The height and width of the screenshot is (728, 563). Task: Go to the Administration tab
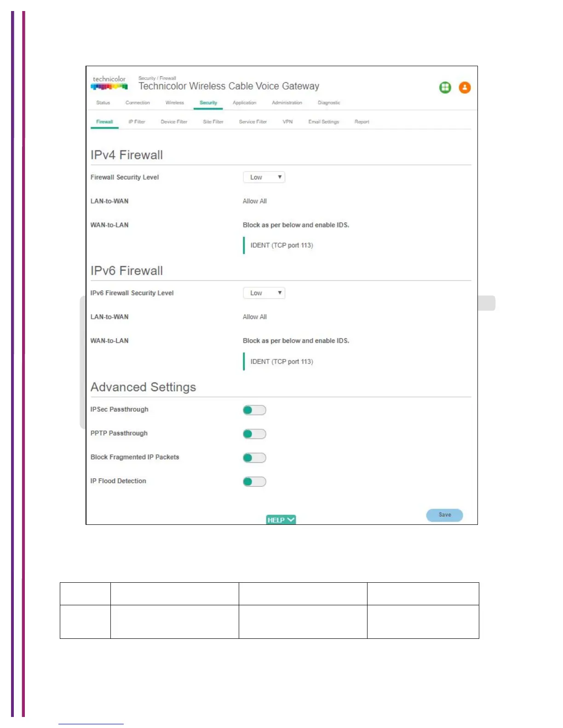click(287, 103)
